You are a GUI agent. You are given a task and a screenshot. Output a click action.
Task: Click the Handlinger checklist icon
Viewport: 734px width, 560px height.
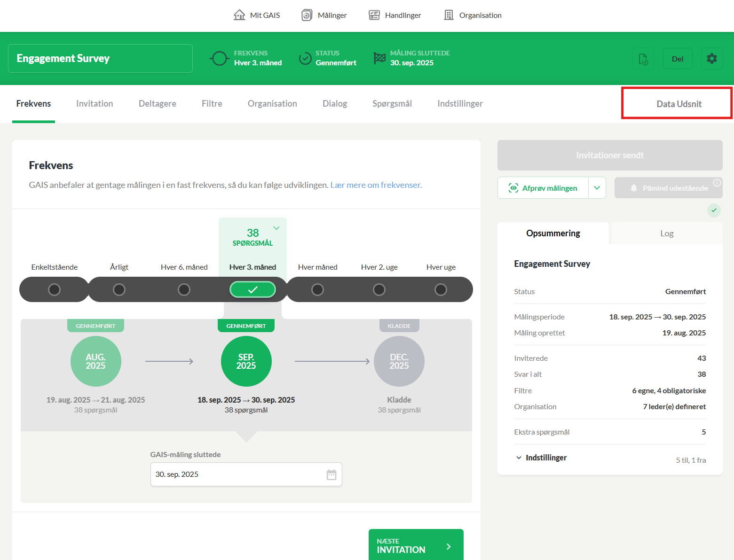(x=374, y=15)
